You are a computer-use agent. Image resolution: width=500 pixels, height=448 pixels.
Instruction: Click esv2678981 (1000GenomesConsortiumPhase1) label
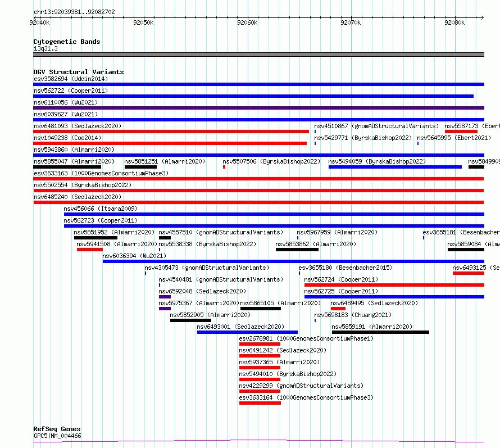click(306, 338)
